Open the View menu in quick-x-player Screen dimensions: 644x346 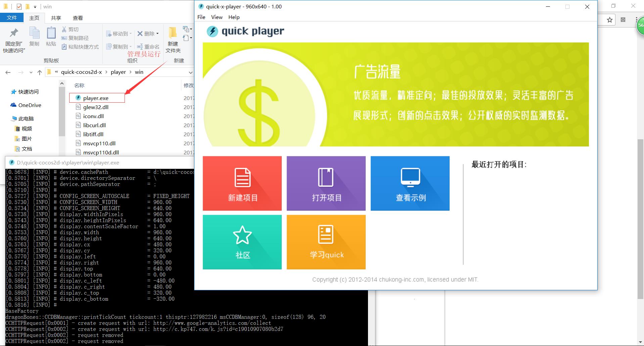tap(217, 17)
